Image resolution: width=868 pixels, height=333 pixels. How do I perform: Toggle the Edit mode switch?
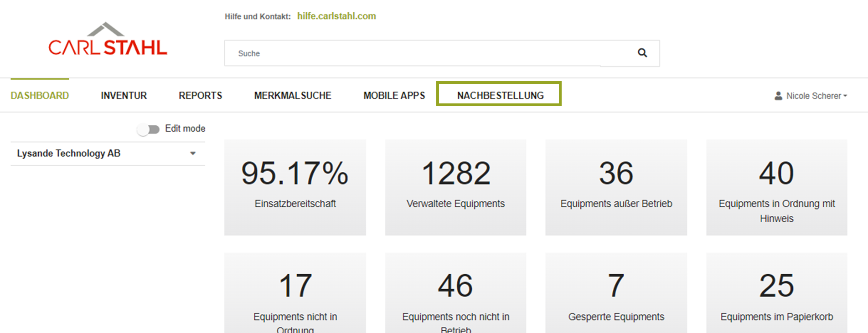[148, 129]
